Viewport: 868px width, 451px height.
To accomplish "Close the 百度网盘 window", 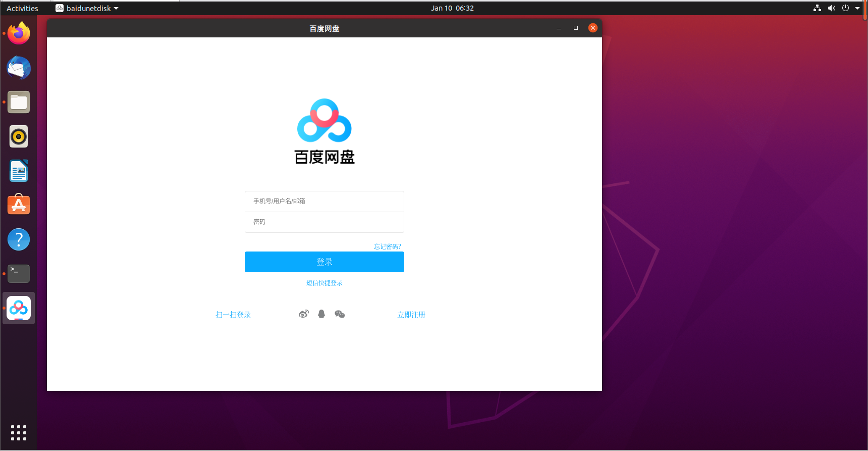I will 593,28.
